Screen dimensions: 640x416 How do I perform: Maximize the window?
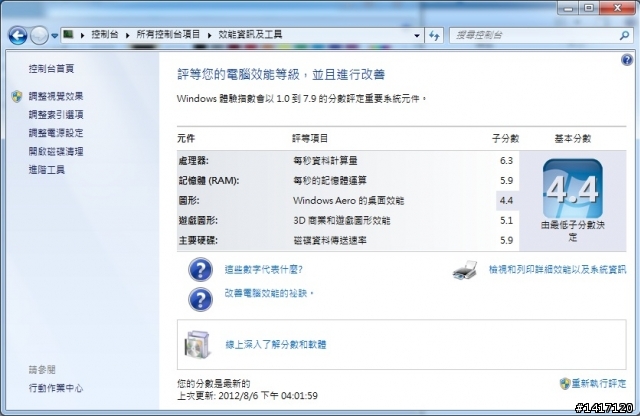(589, 8)
